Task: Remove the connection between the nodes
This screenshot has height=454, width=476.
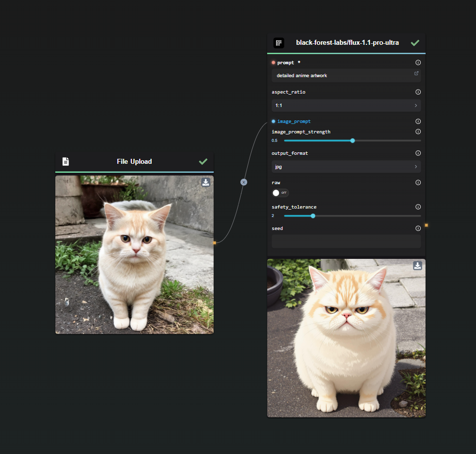Action: point(244,182)
